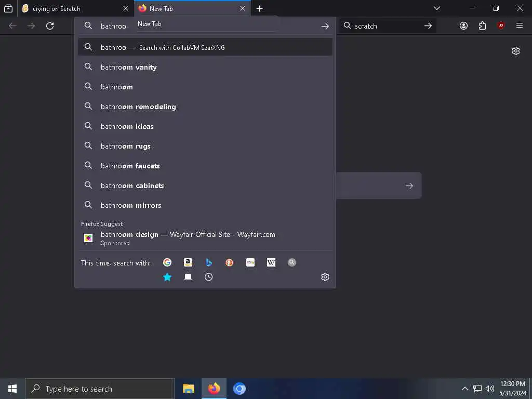Choose bathroom rugs suggestion
Image resolution: width=532 pixels, height=399 pixels.
point(205,146)
